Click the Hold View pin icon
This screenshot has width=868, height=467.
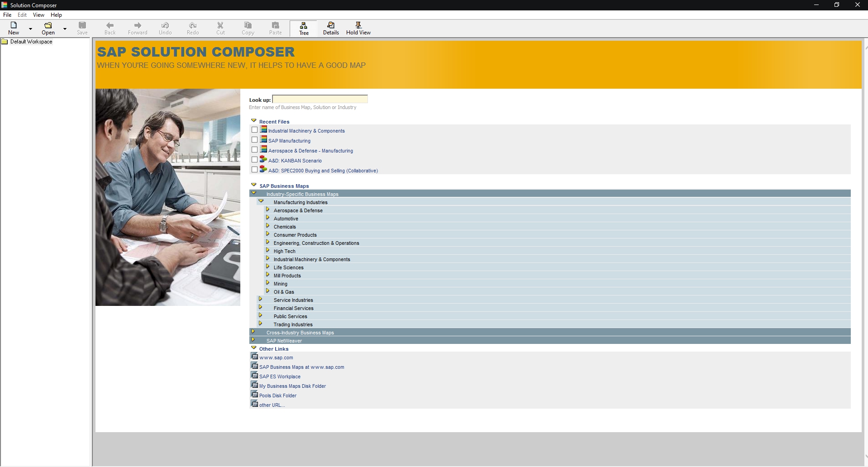pyautogui.click(x=358, y=25)
